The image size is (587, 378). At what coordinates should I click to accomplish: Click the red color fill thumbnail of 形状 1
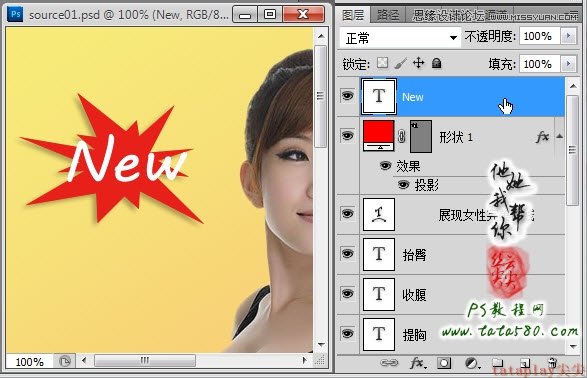coord(378,135)
